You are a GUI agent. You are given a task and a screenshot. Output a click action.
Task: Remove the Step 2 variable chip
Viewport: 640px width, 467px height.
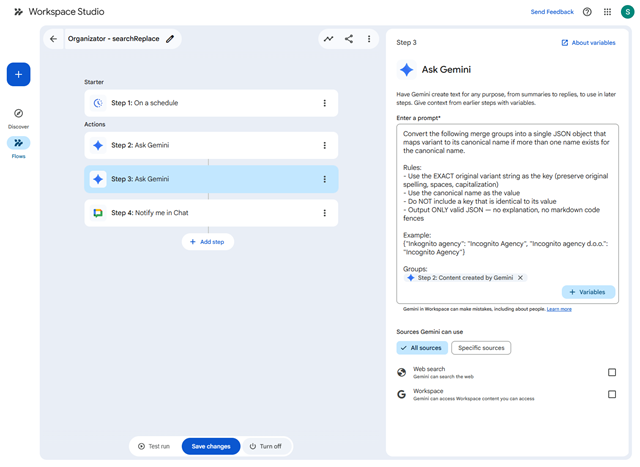pyautogui.click(x=520, y=278)
